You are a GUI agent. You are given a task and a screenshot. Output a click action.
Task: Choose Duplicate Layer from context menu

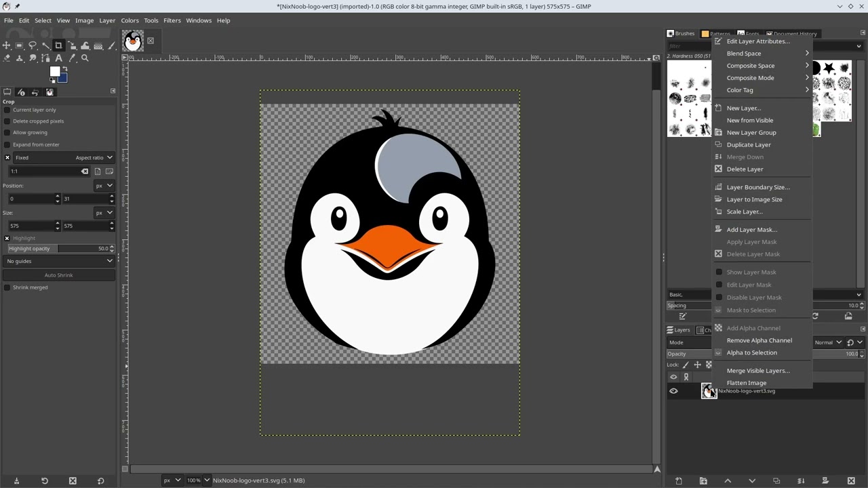point(762,145)
